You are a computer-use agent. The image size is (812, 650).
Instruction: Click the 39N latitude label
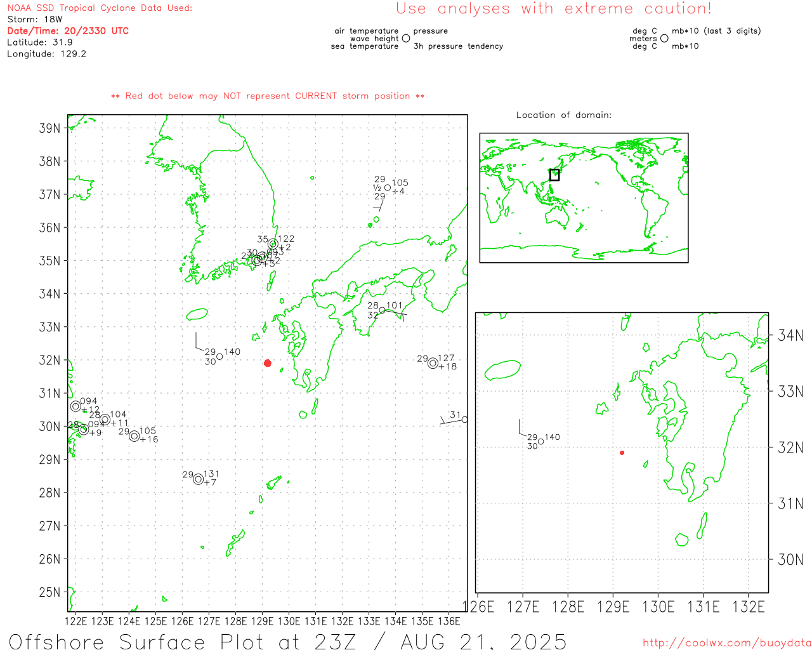(x=49, y=128)
